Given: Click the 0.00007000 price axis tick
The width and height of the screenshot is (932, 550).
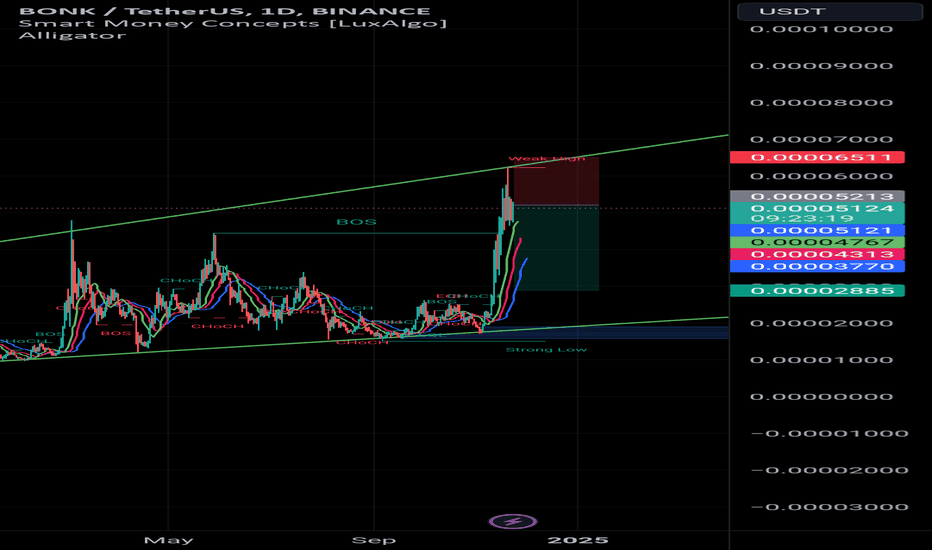Looking at the screenshot, I should point(821,140).
